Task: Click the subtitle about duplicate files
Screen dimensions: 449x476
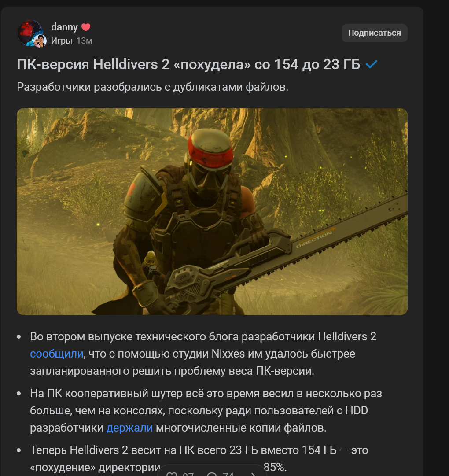Action: click(x=153, y=87)
